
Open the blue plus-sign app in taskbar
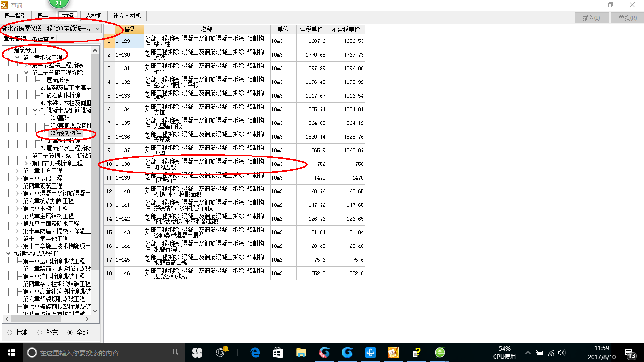[x=371, y=353]
